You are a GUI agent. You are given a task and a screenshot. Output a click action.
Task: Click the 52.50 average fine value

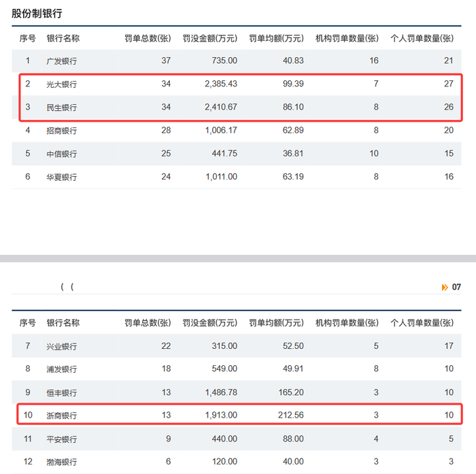293,346
